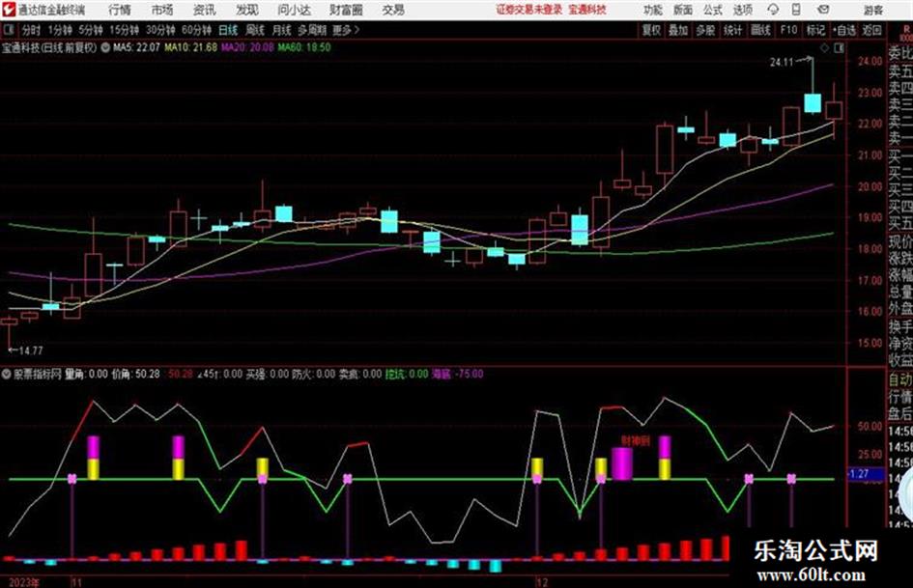Open the mobile phone icon in title bar
This screenshot has height=588, width=913.
tap(796, 10)
